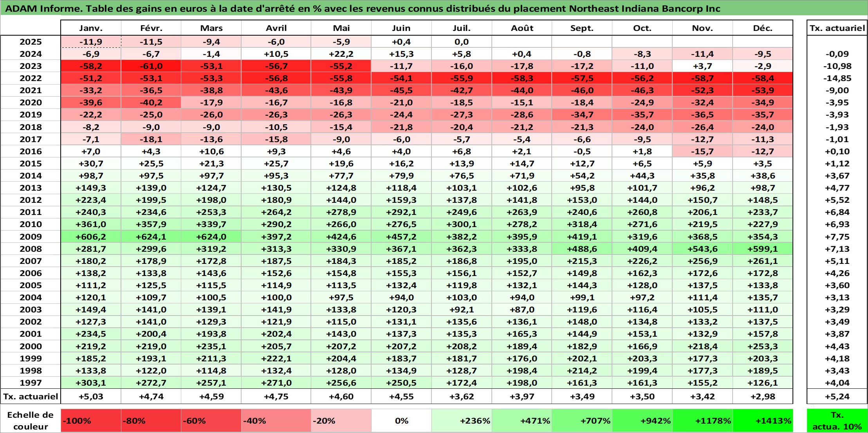
Task: Select cell -11,9 for January 2025
Action: (91, 42)
